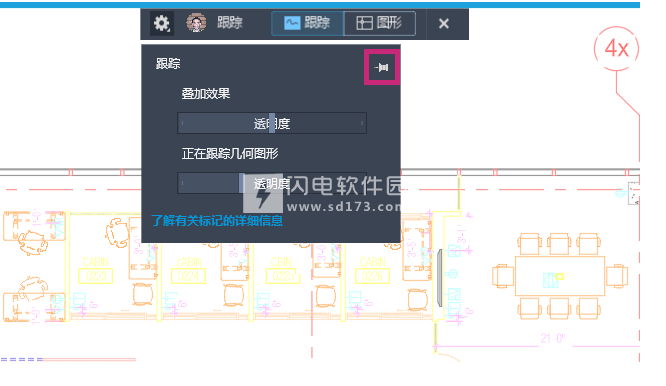Screen dimensions: 666x386
Task: Select the 0225 room number tag
Action: pos(283,276)
